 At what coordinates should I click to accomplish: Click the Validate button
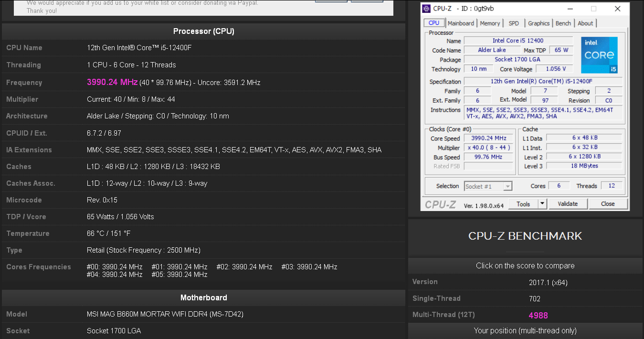(x=568, y=204)
